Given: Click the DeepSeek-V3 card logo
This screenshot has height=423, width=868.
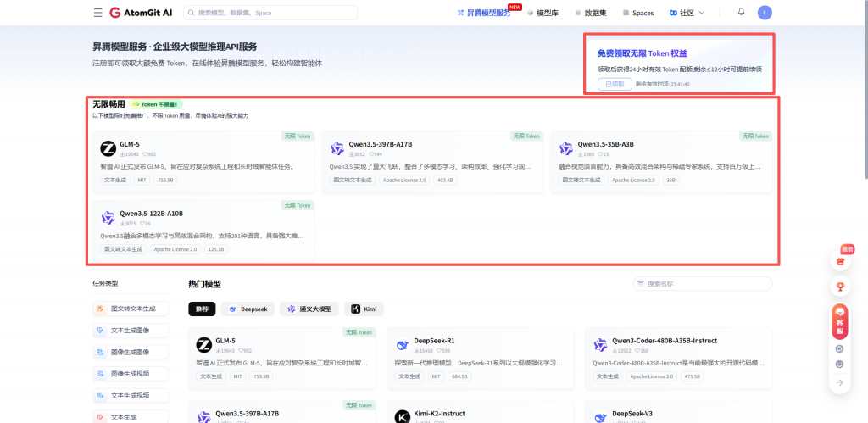Looking at the screenshot, I should (x=601, y=417).
